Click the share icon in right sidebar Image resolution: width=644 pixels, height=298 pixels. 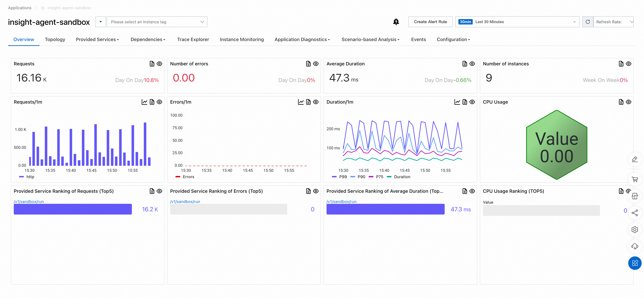634,213
